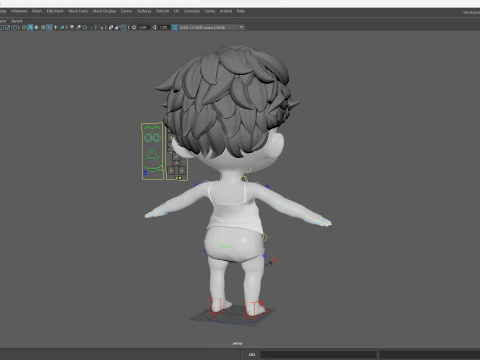The height and width of the screenshot is (360, 480).
Task: Toggle viewport shadows icon
Action: [62, 27]
